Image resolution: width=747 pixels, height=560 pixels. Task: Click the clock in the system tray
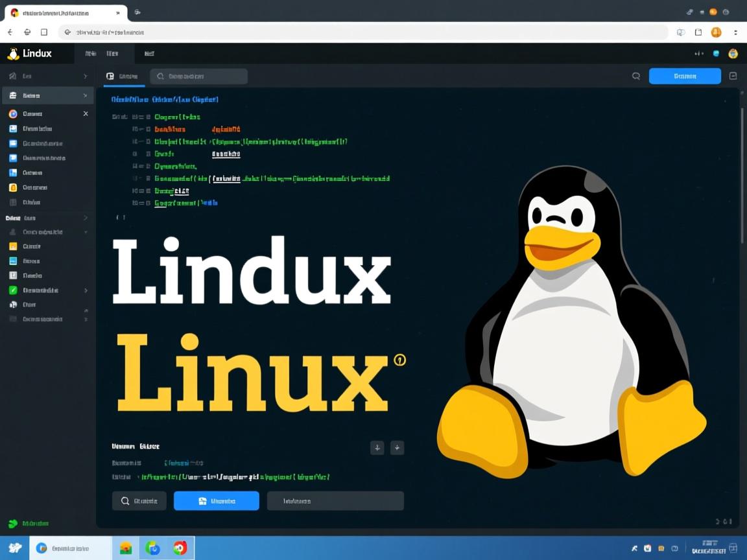click(x=709, y=548)
